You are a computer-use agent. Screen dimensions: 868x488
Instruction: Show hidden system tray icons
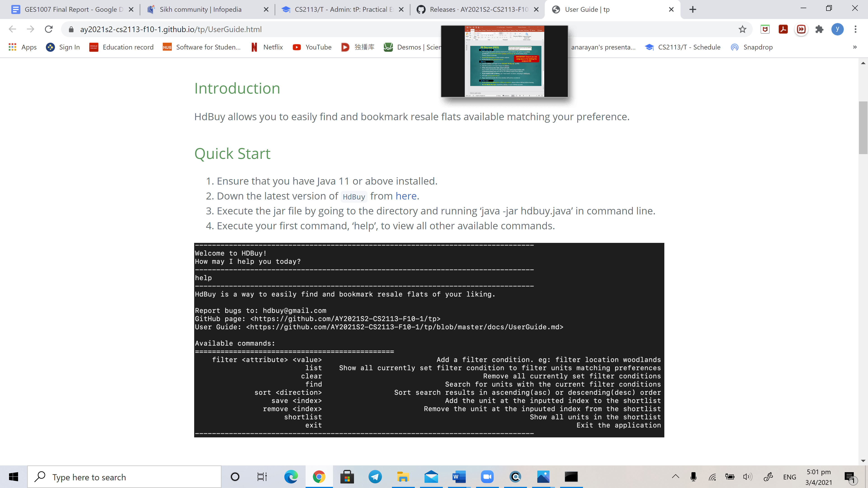pos(675,476)
